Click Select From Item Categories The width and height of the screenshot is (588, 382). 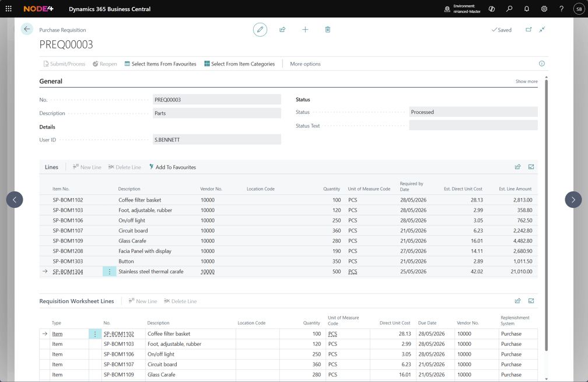(x=239, y=64)
